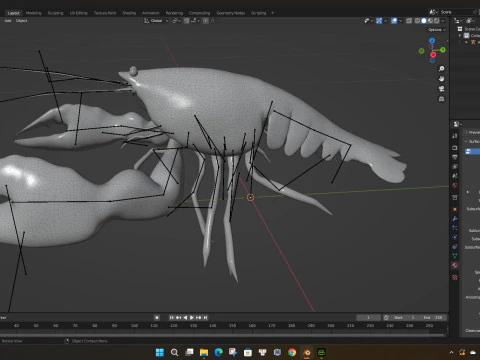480x360 pixels.
Task: Switch to the Geometry Nodes workspace tab
Action: point(231,13)
